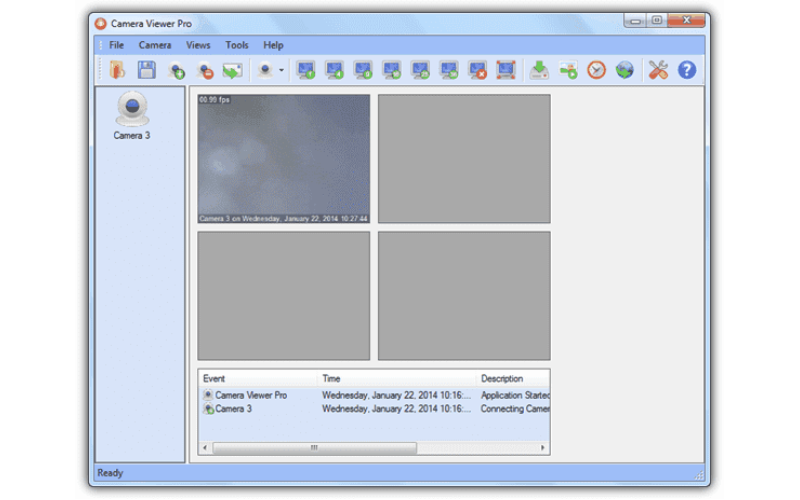Click the globe web server icon
Image resolution: width=800 pixels, height=500 pixels.
(x=625, y=70)
